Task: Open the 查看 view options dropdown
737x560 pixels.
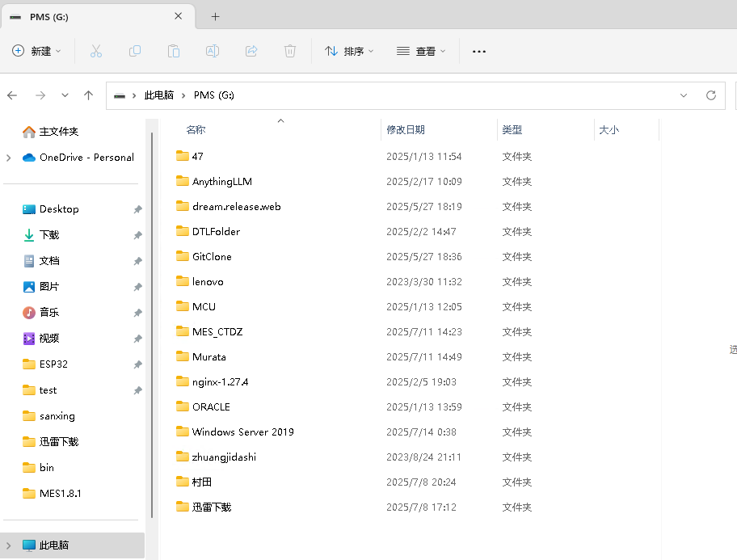Action: tap(421, 51)
